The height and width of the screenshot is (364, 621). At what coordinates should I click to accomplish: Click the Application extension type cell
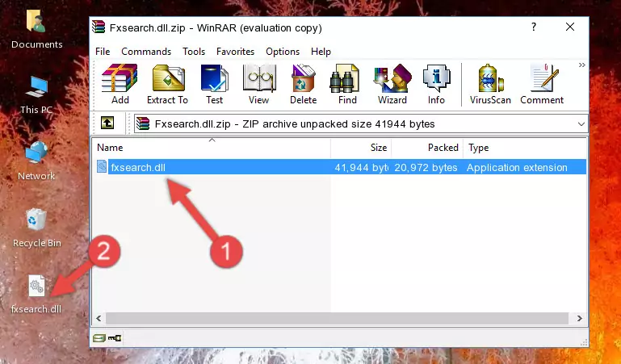[x=517, y=168]
